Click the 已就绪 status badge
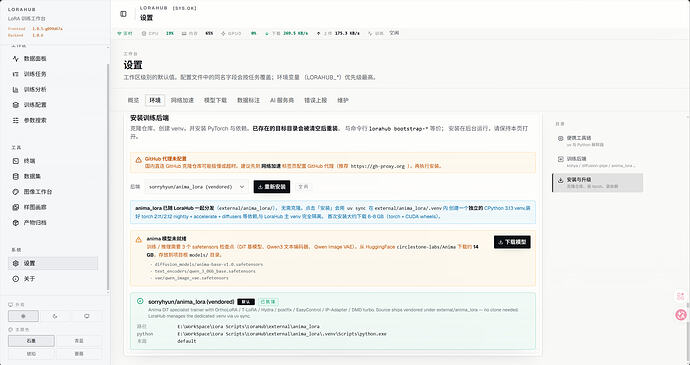 268,302
